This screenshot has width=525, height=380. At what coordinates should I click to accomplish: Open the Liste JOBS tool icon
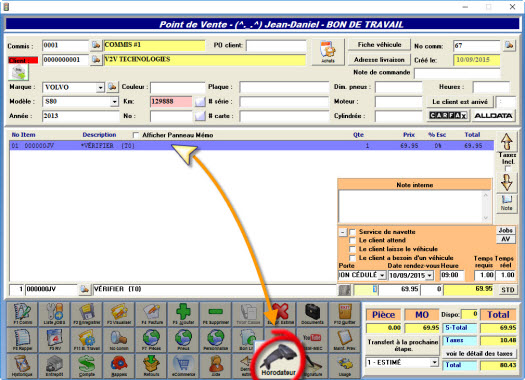(55, 314)
